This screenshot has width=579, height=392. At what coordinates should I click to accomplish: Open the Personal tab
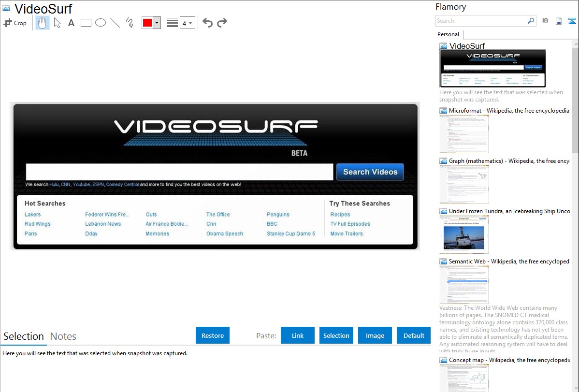pyautogui.click(x=448, y=34)
